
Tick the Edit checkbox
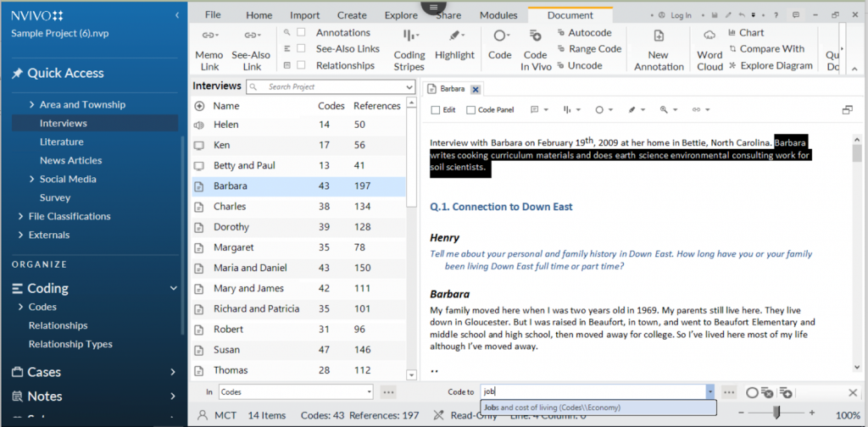click(435, 110)
